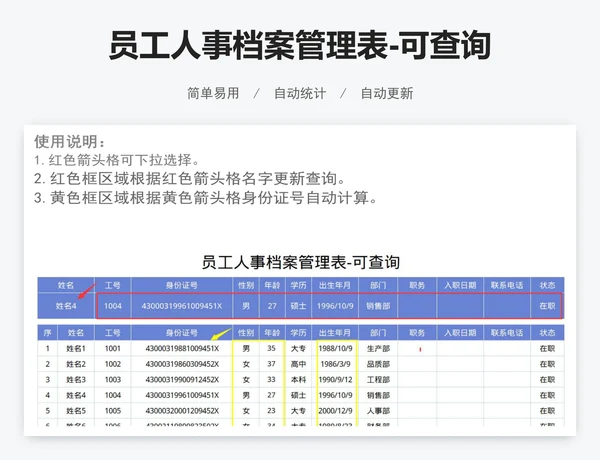Click 硕士 in the blue query row

298,306
